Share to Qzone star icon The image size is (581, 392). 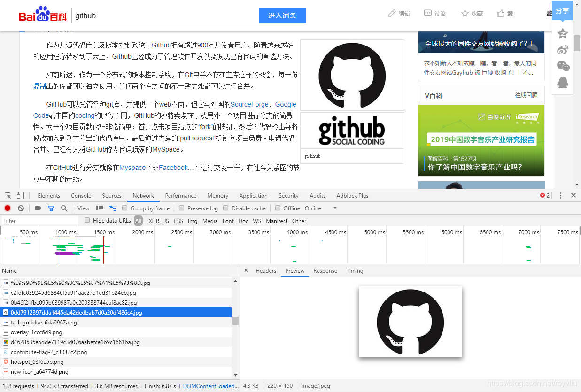563,33
